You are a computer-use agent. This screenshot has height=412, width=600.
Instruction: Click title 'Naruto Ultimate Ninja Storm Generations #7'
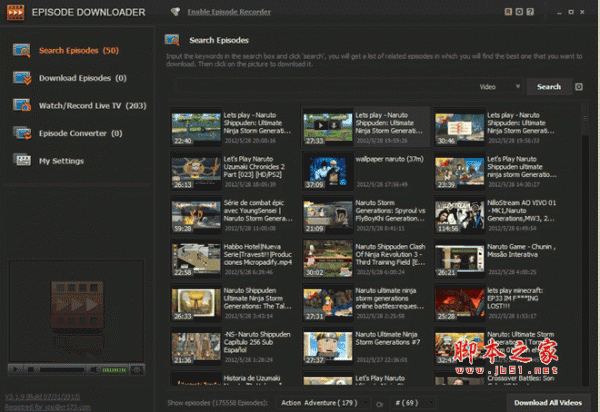pyautogui.click(x=388, y=338)
